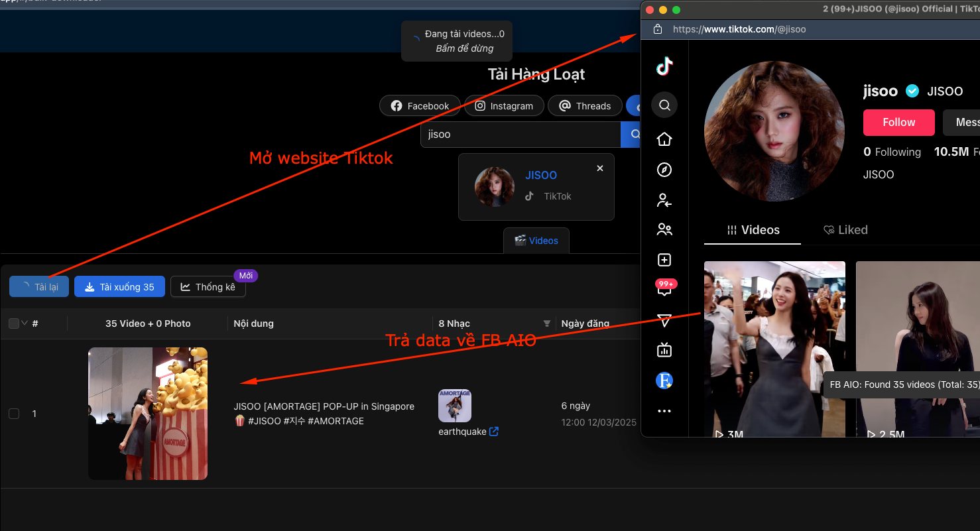Click the Follow button on TikTok profile

(x=899, y=123)
